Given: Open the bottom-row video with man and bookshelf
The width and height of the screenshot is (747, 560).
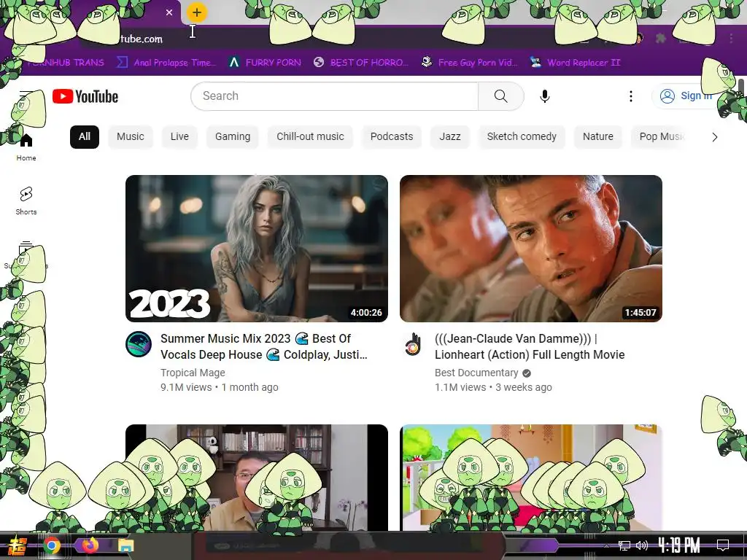Looking at the screenshot, I should coord(257,478).
